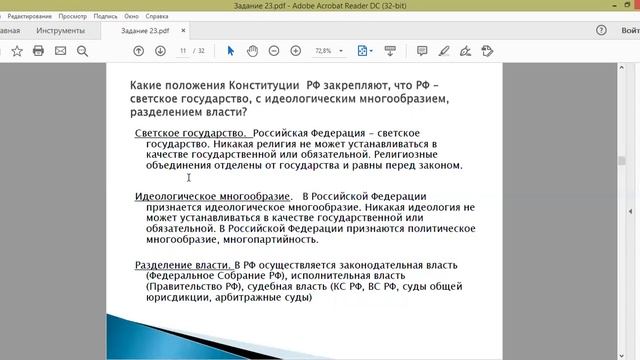The height and width of the screenshot is (360, 640).
Task: Expand page display options arrow
Action: [x=371, y=51]
